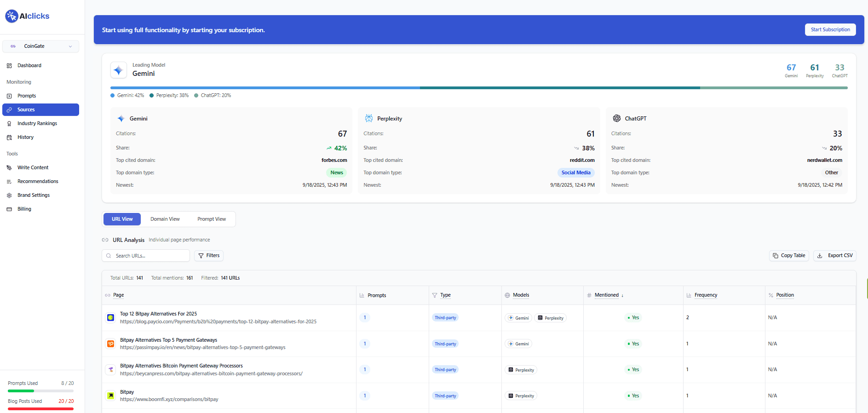Screen dimensions: 868x413
Task: Click the 67 Gemini citations counter at top
Action: (x=791, y=70)
